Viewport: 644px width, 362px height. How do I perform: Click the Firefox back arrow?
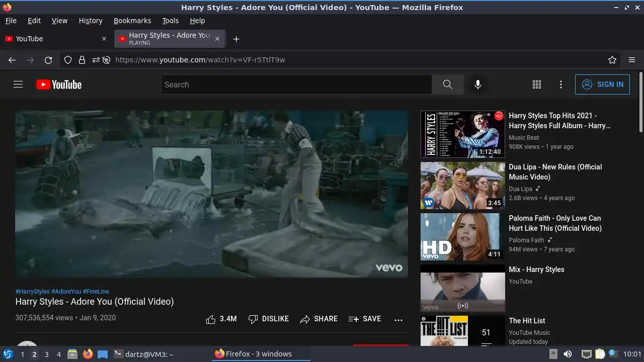[x=12, y=60]
